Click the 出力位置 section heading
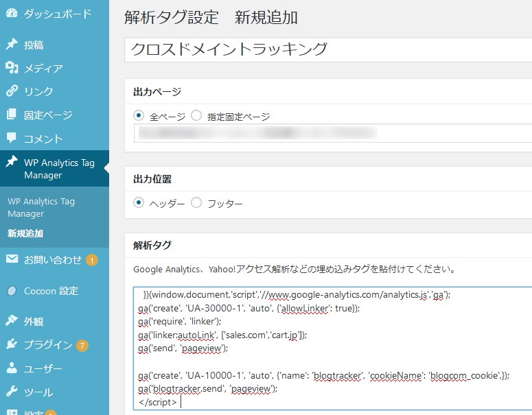The height and width of the screenshot is (415, 532). point(152,179)
